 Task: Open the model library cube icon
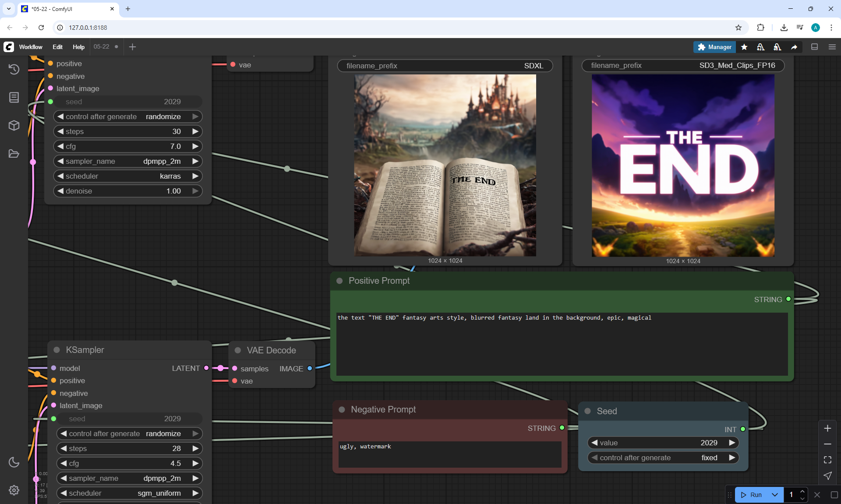[x=14, y=126]
